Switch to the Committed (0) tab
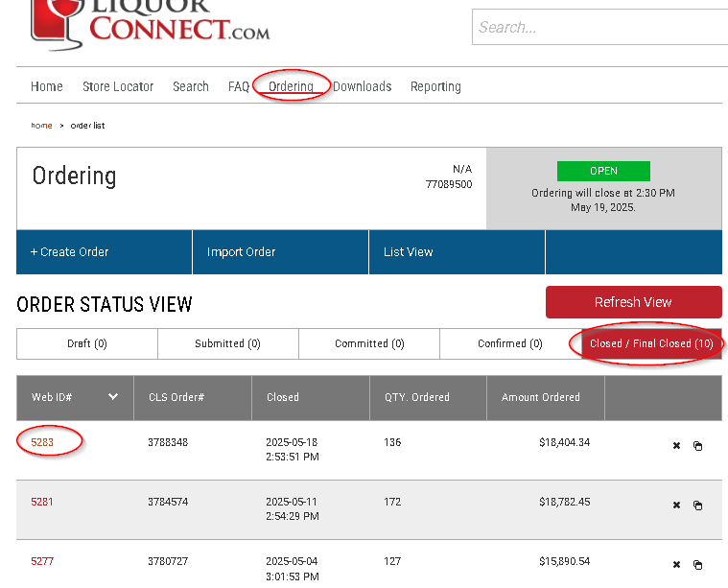Image resolution: width=728 pixels, height=588 pixels. tap(369, 343)
